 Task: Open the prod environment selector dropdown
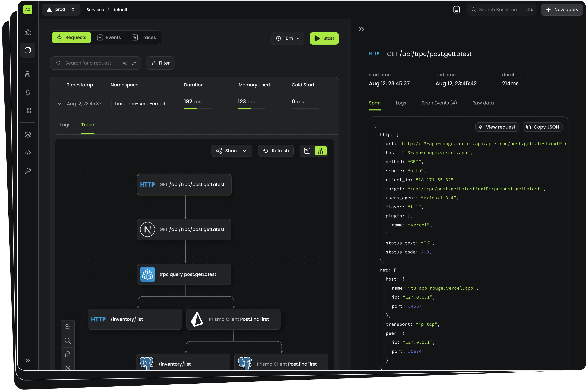[61, 10]
